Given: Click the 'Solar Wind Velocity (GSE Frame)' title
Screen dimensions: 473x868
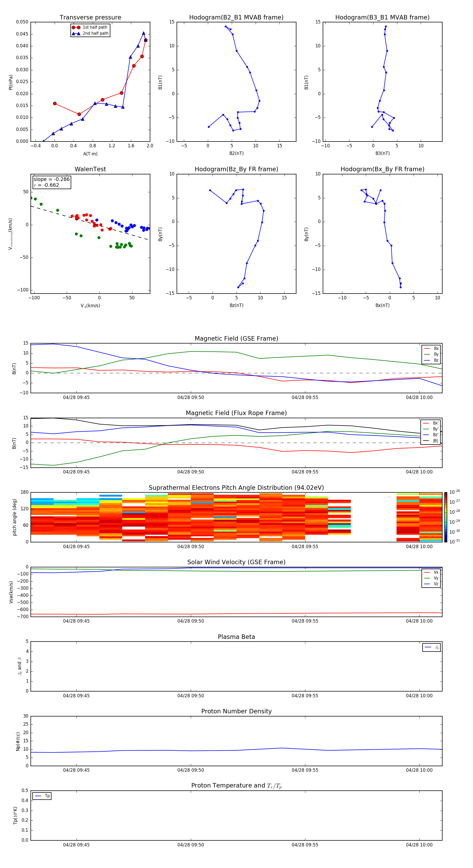Looking at the screenshot, I should [x=236, y=562].
